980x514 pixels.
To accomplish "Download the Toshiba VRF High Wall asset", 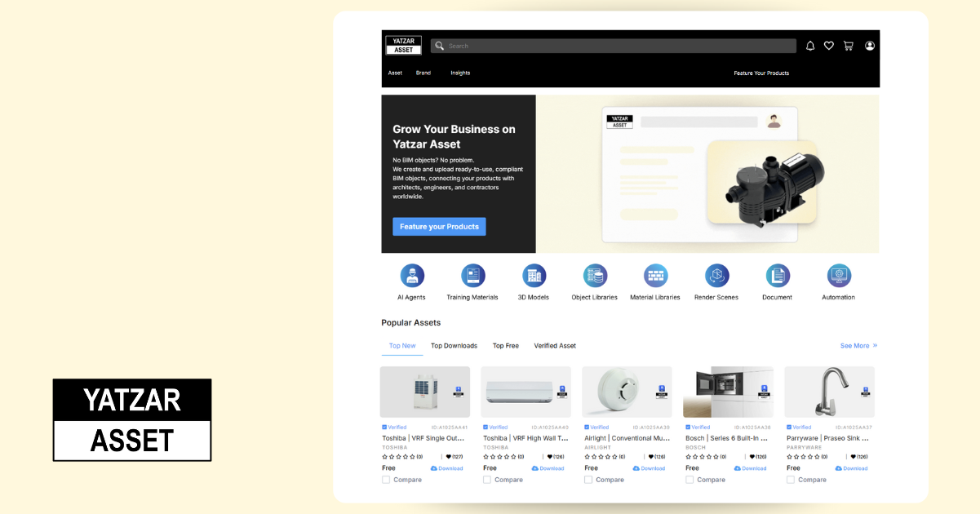I will [548, 468].
